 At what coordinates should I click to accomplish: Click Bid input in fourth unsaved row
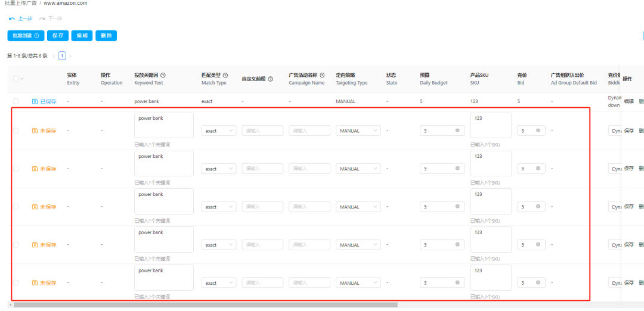531,245
